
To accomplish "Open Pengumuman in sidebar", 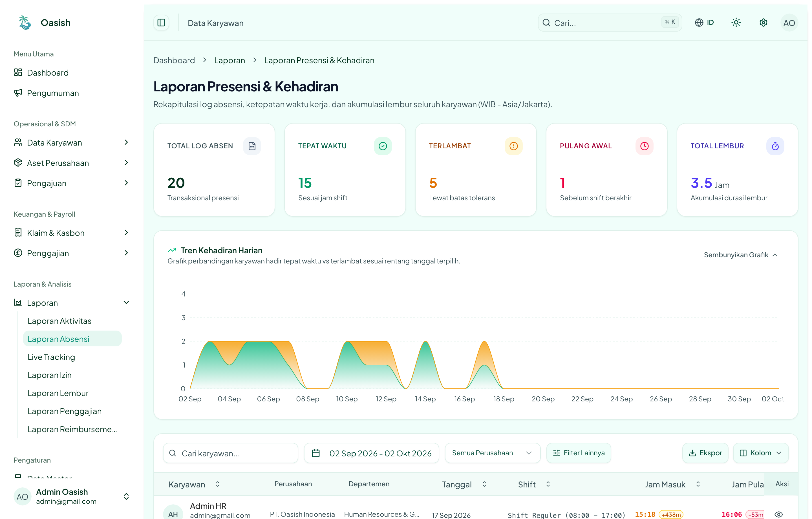I will 72,93.
